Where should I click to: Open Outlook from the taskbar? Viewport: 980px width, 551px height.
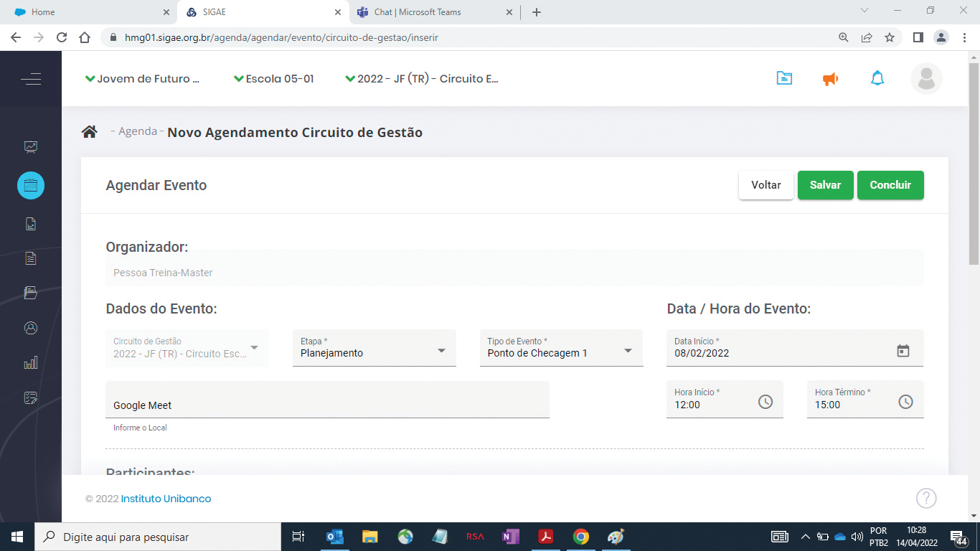(x=334, y=537)
